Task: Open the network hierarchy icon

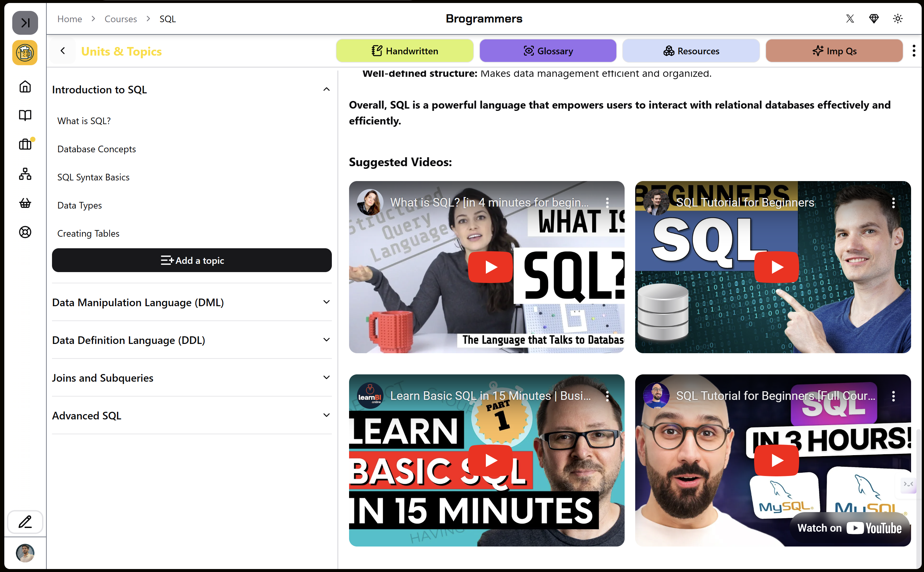Action: point(25,174)
